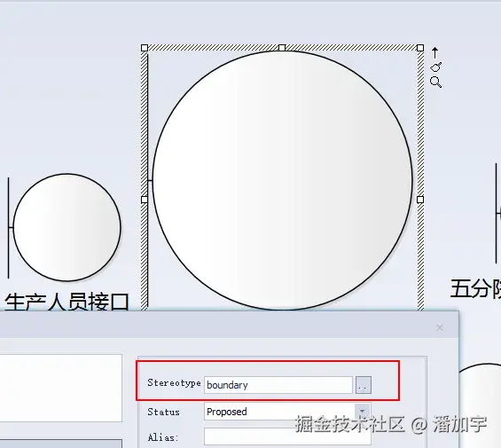Select the small 生产人员接口 boundary circle
501x448 pixels.
pos(67,227)
